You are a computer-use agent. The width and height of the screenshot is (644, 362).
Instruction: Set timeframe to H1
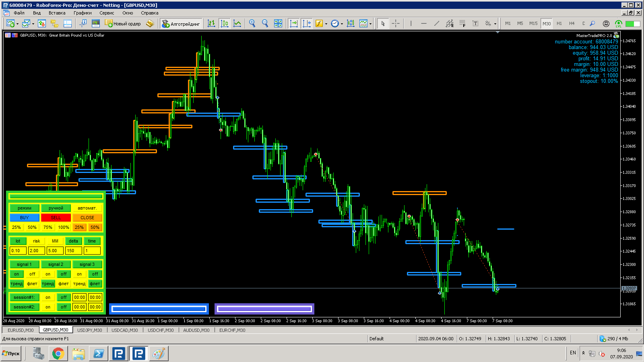[x=559, y=24]
